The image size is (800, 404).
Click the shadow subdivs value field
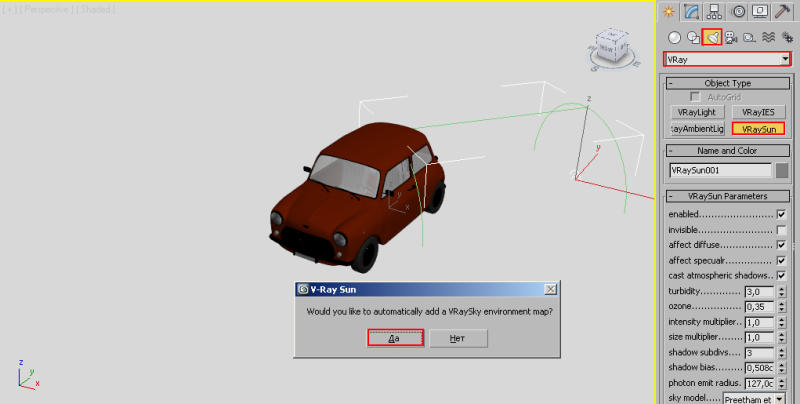(x=759, y=353)
